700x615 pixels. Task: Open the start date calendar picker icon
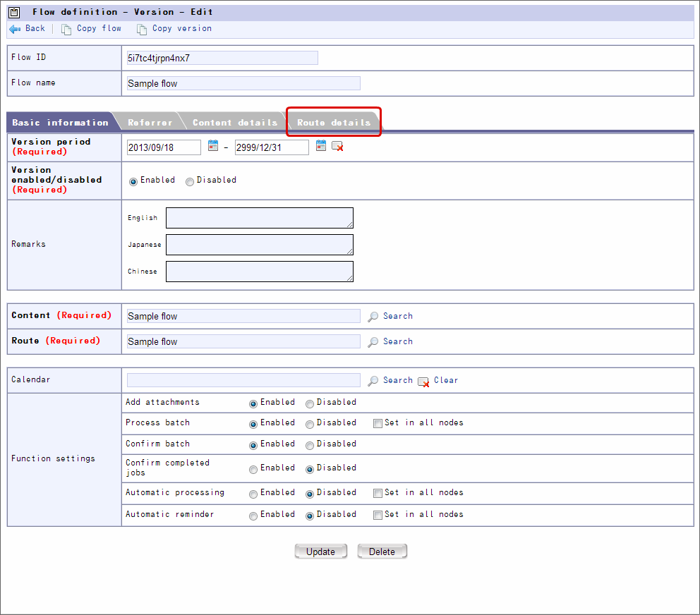(x=213, y=145)
